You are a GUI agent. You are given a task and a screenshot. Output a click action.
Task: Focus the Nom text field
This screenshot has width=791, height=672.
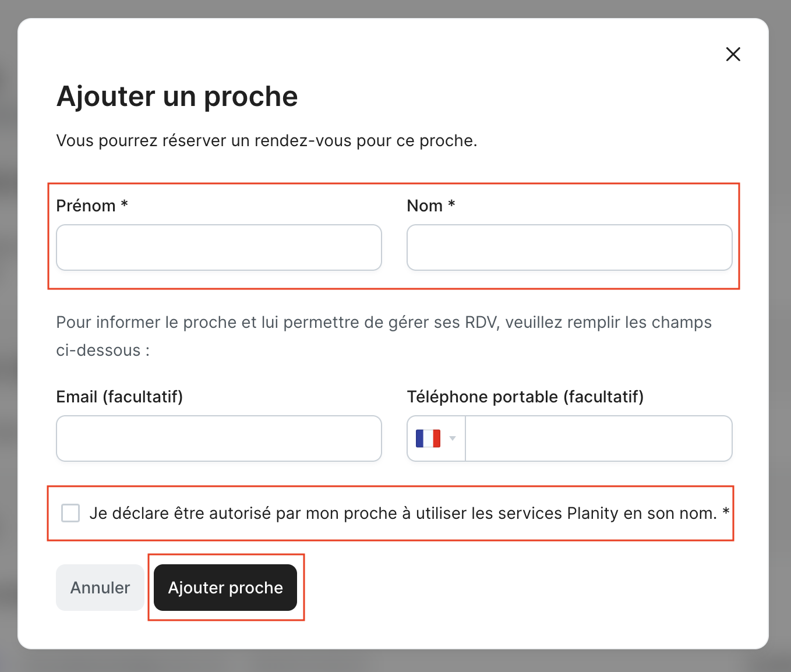click(569, 247)
